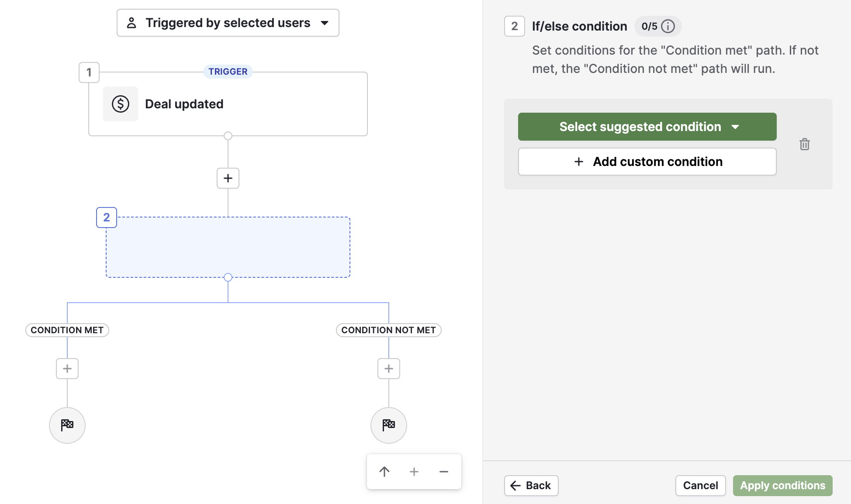
Task: Click the flag icon under Condition met path
Action: tap(67, 425)
